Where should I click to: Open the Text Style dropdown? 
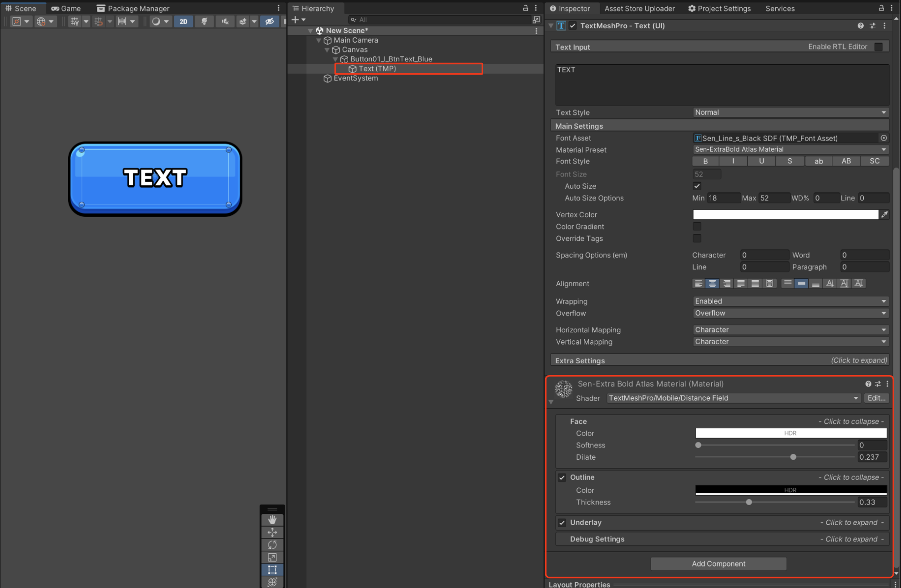point(790,112)
